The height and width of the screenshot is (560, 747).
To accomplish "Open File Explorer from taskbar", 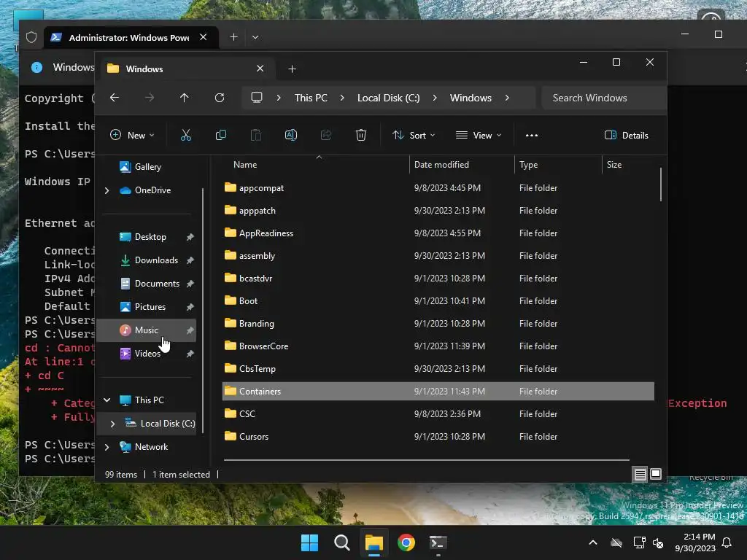I will [x=374, y=542].
